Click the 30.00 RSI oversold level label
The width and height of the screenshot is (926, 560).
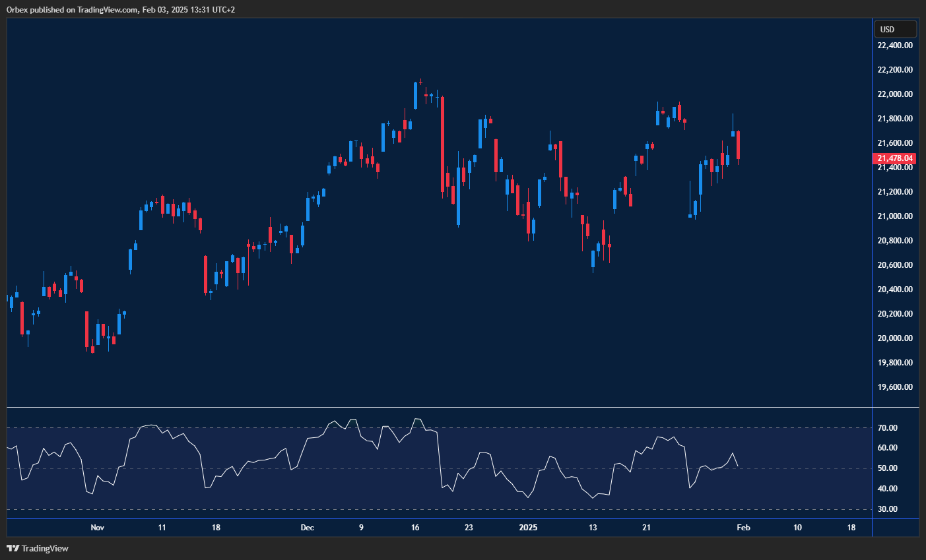tap(888, 509)
